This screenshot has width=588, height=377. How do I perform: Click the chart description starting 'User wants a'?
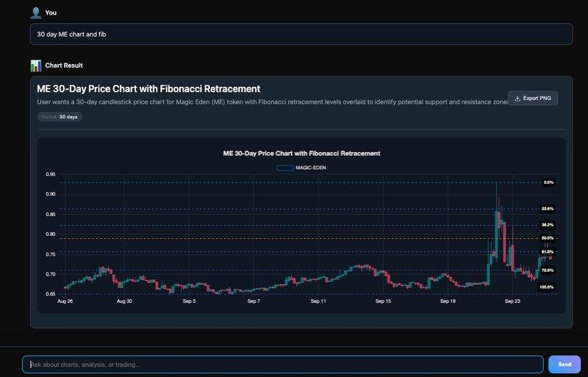pyautogui.click(x=273, y=102)
